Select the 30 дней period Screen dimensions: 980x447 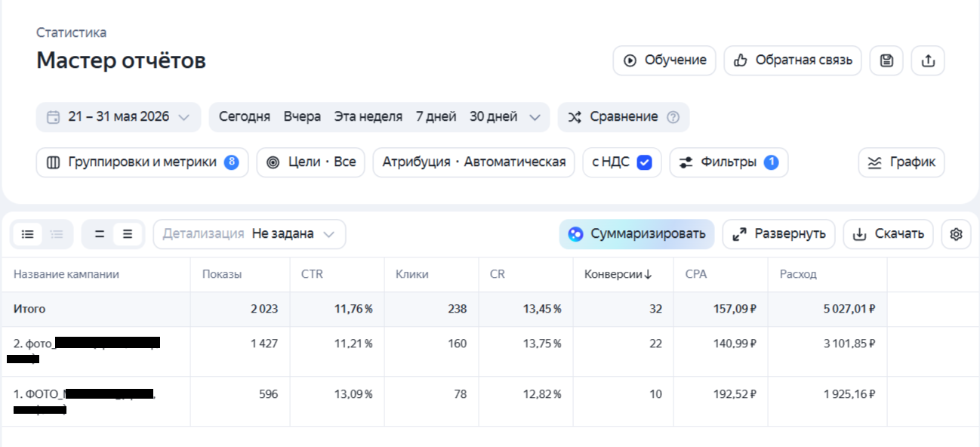coord(493,117)
